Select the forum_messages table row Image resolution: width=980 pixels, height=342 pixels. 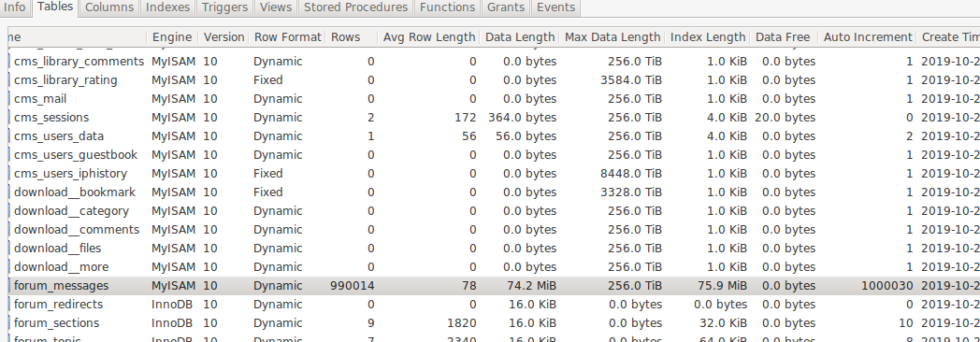tap(494, 286)
